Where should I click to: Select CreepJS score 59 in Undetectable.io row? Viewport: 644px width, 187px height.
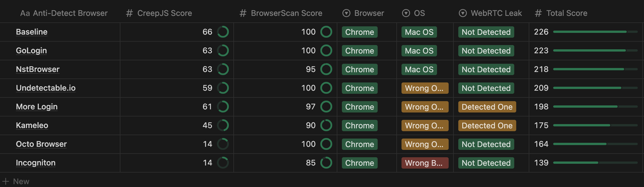(x=207, y=88)
